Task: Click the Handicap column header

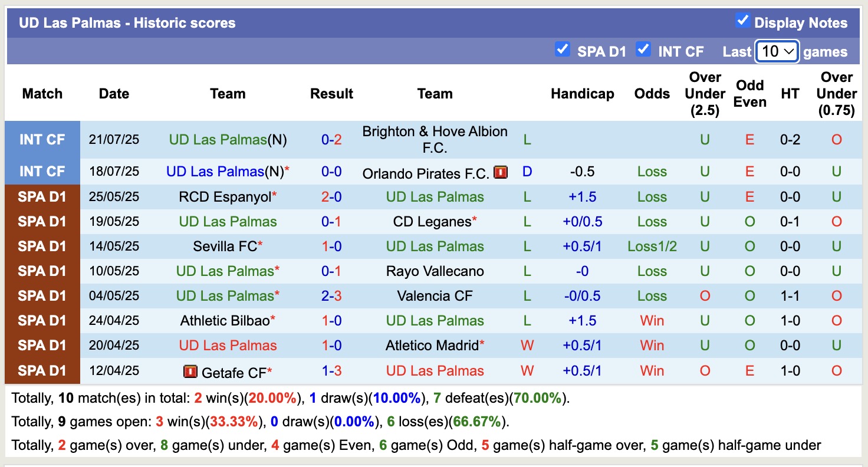Action: (x=582, y=94)
